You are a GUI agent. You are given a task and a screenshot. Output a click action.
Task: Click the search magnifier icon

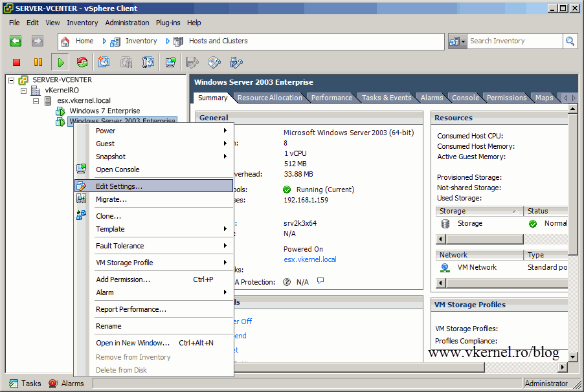(x=570, y=41)
